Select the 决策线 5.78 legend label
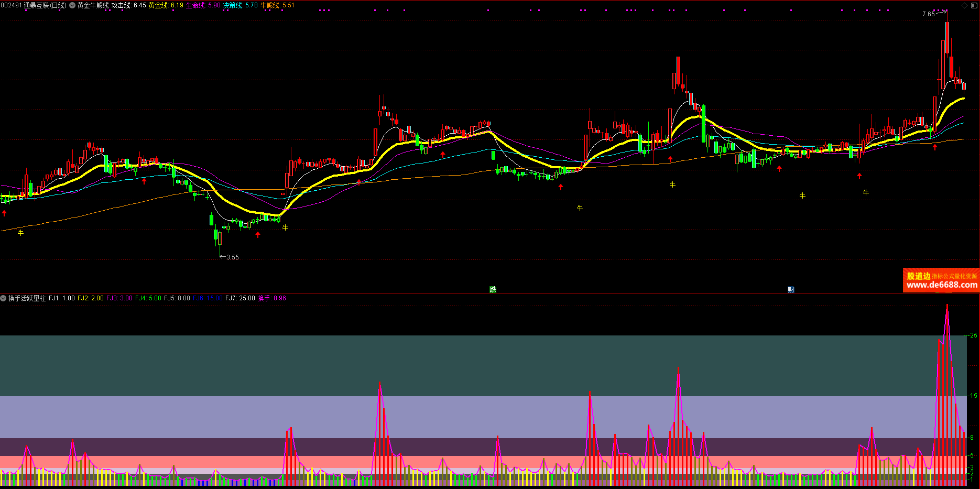Image resolution: width=980 pixels, height=489 pixels. (x=241, y=5)
